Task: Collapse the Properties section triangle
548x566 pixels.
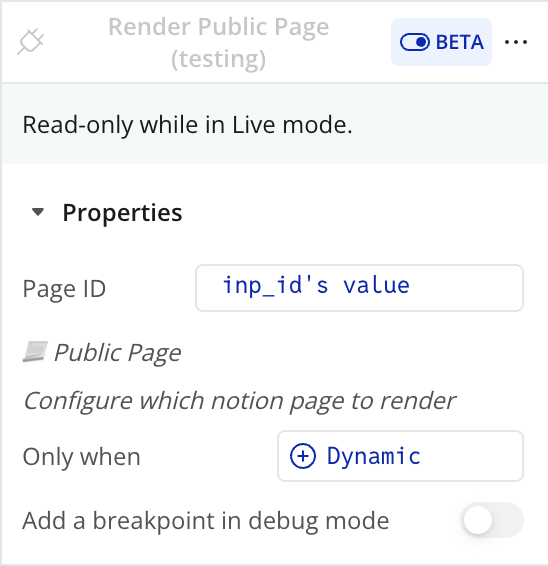Action: (x=38, y=212)
